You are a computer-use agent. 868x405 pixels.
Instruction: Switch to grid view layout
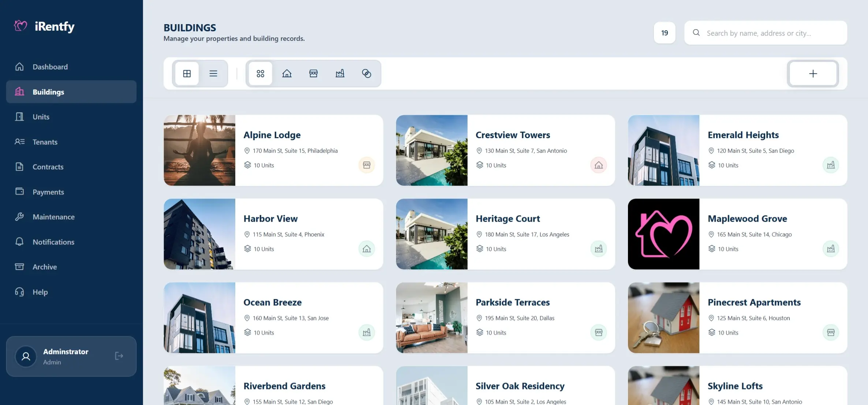click(x=187, y=73)
